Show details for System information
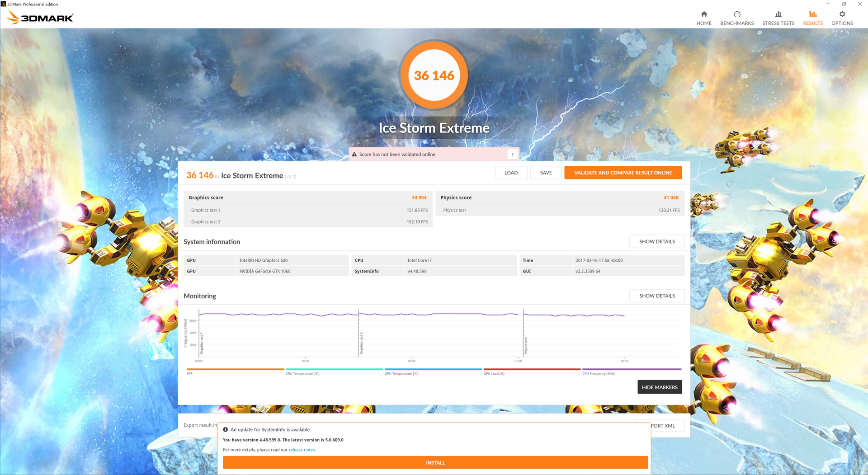 [657, 241]
